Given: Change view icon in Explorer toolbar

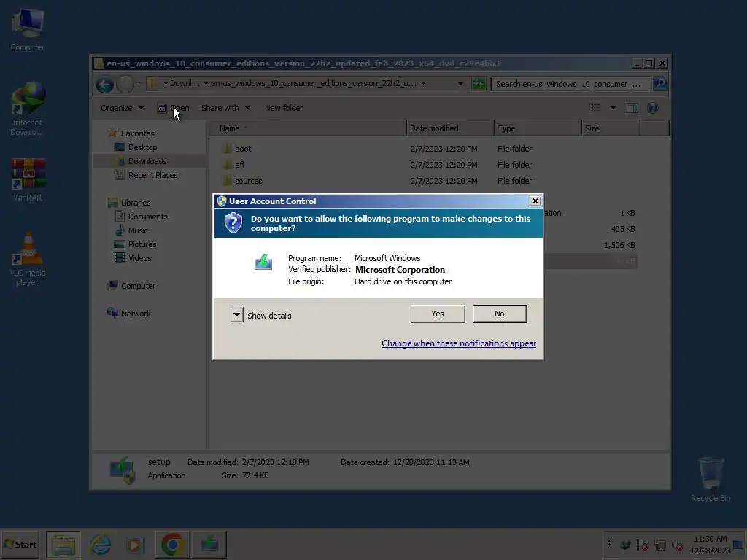Looking at the screenshot, I should click(x=595, y=108).
